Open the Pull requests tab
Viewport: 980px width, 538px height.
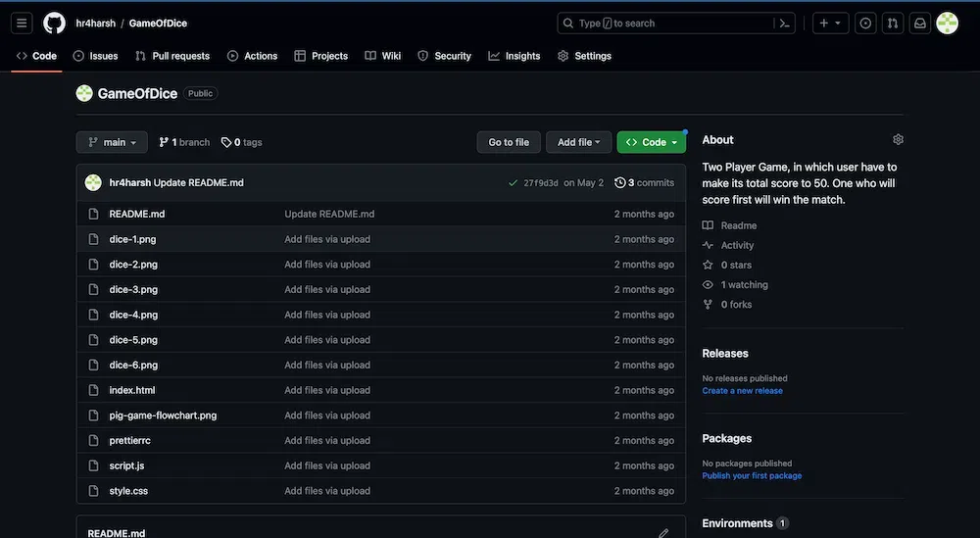(172, 56)
